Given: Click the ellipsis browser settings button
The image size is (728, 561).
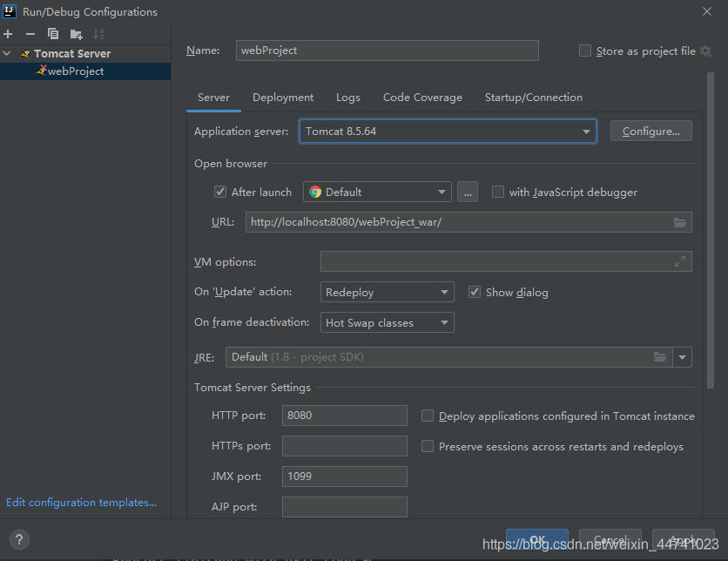Looking at the screenshot, I should 468,192.
